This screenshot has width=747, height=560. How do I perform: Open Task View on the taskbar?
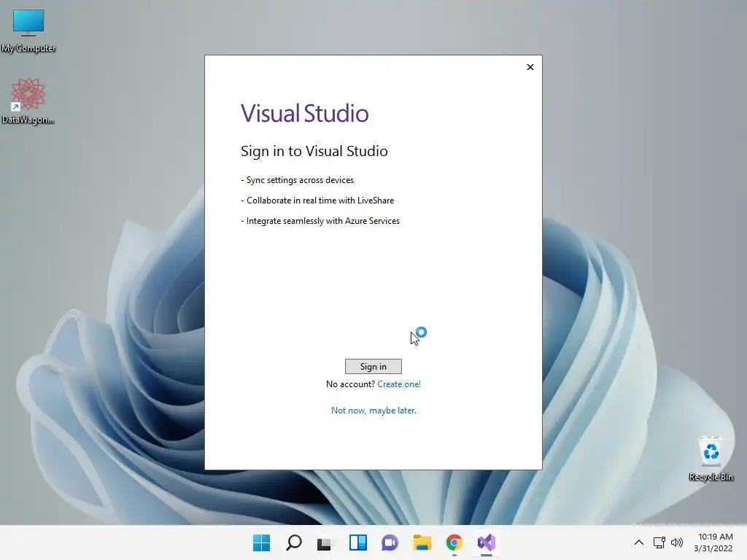coord(325,542)
